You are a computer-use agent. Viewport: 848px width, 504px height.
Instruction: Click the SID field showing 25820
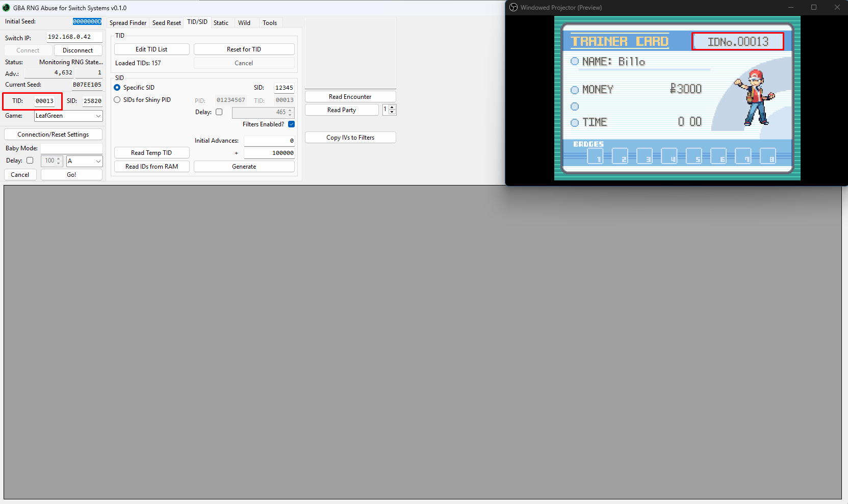[x=92, y=101]
